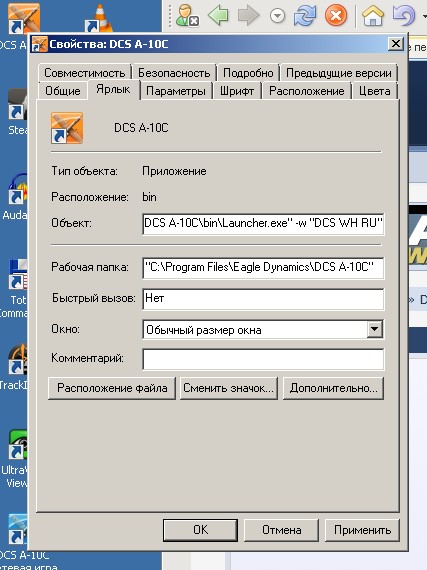Click the blue Refresh arrows icon

click(305, 15)
